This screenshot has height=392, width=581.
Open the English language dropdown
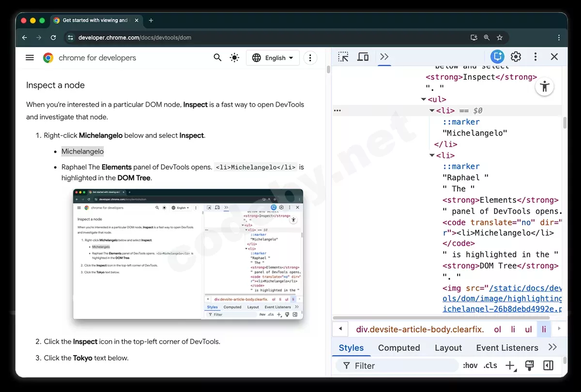[x=273, y=58]
